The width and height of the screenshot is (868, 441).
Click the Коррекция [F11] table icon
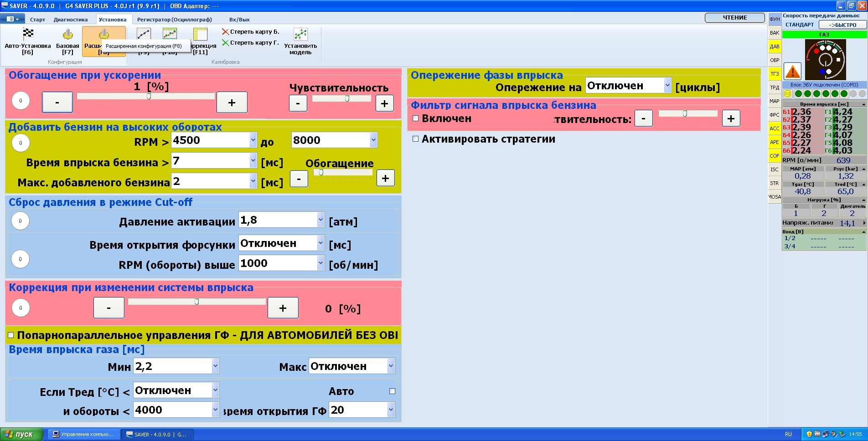(x=200, y=34)
